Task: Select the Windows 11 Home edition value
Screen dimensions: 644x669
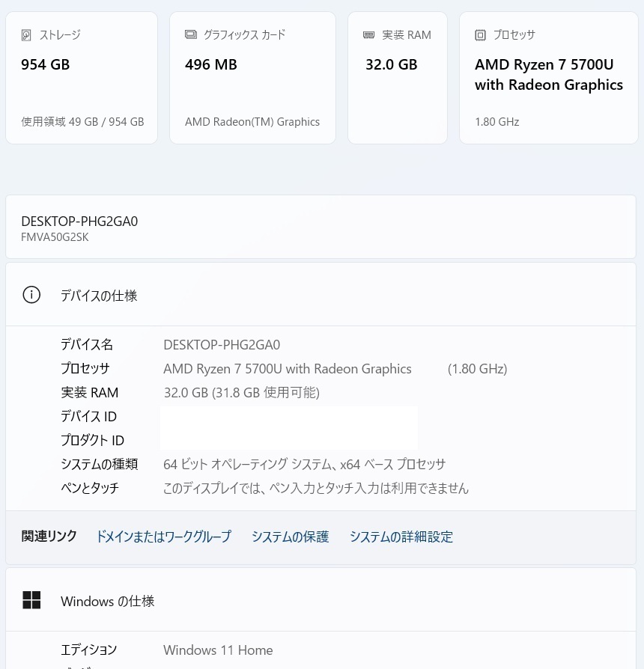Action: coord(218,650)
